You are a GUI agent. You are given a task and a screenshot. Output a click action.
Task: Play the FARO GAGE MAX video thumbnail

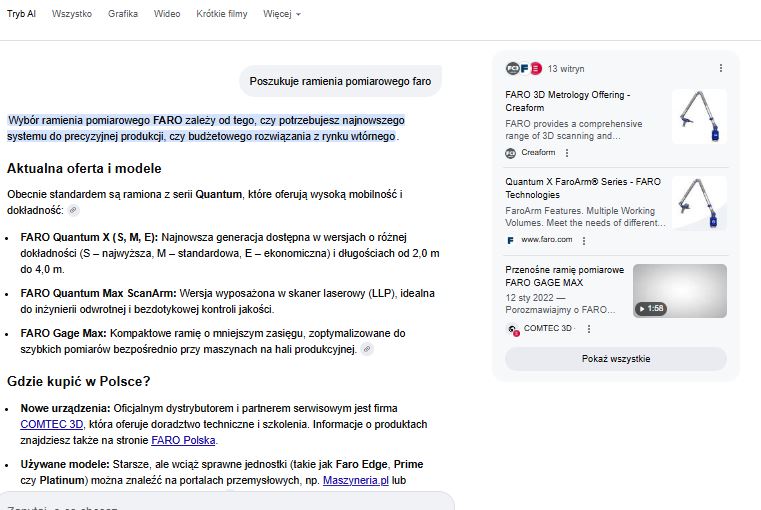click(x=679, y=291)
